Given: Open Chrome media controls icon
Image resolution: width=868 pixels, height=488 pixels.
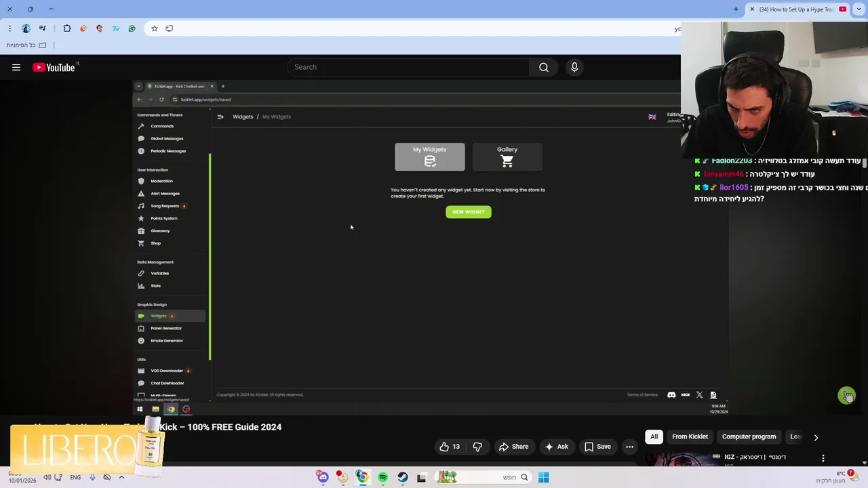Looking at the screenshot, I should (43, 28).
